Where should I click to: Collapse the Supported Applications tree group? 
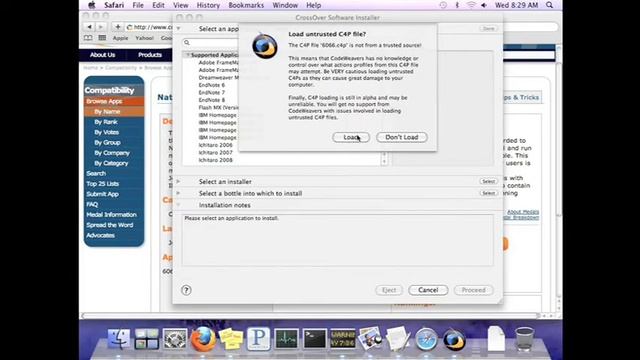click(188, 55)
